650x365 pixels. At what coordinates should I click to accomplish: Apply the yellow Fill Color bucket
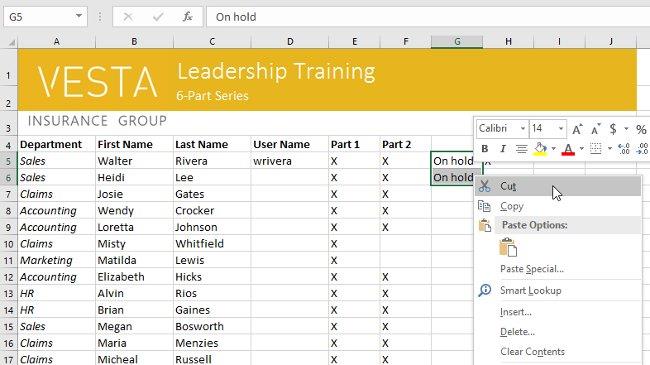[x=540, y=149]
